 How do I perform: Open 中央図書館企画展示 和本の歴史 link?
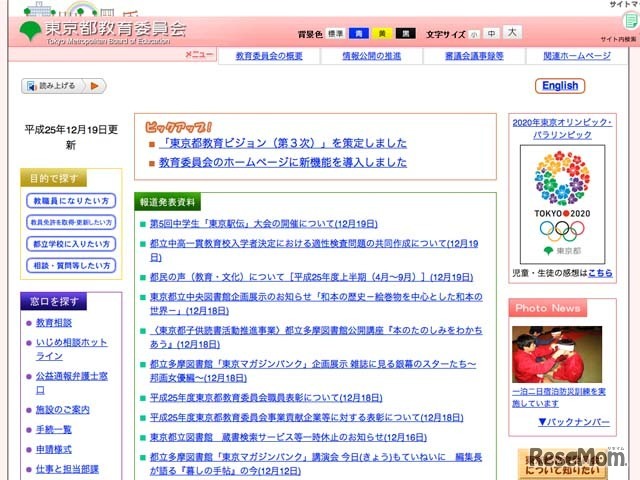316,304
